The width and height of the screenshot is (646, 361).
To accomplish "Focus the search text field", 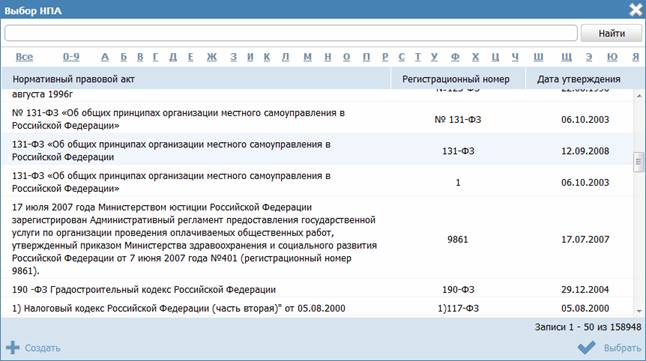I will (291, 33).
